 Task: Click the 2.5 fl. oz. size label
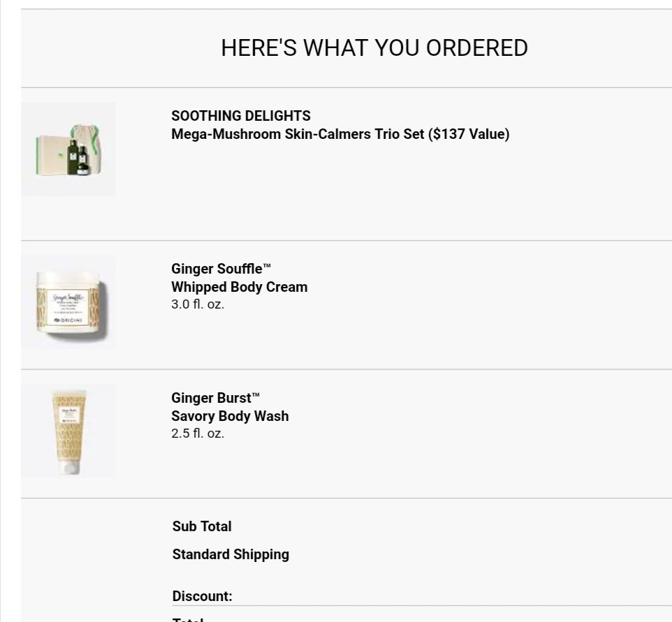pyautogui.click(x=198, y=433)
